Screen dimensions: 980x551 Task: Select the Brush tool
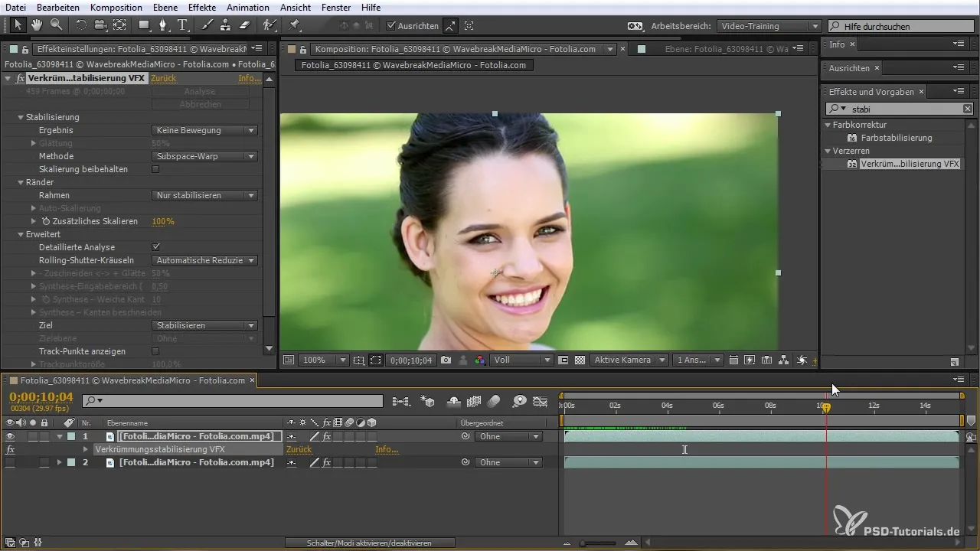coord(207,25)
